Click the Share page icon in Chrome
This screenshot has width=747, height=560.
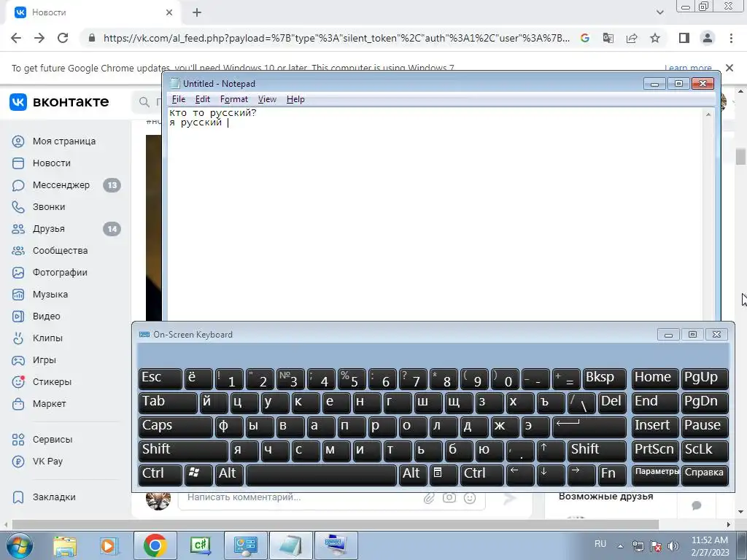click(x=632, y=38)
